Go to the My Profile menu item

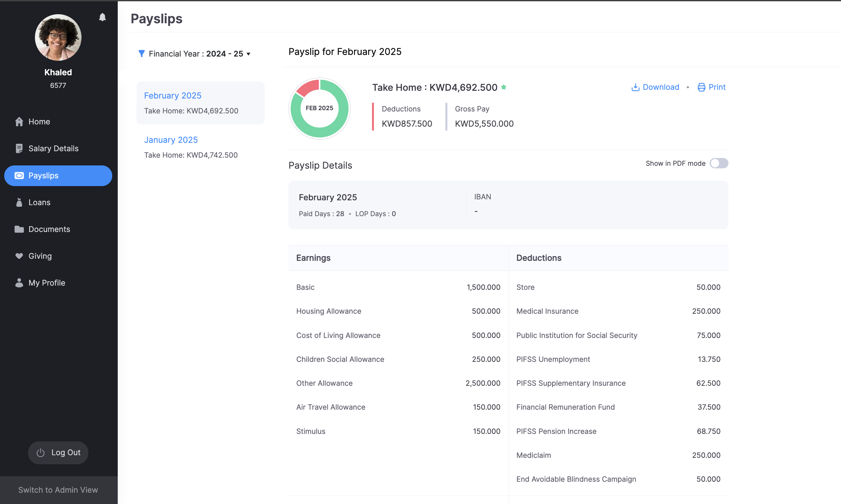pos(47,283)
